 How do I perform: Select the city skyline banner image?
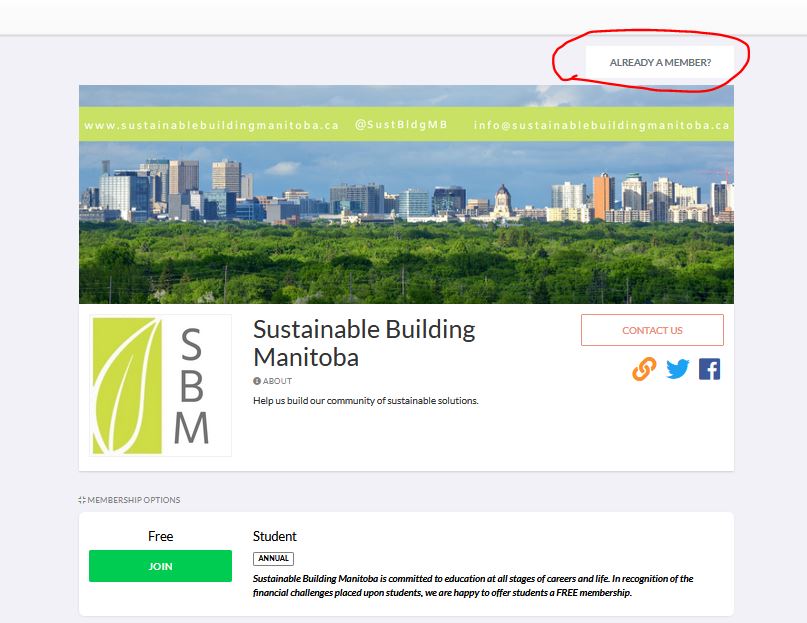click(x=406, y=195)
